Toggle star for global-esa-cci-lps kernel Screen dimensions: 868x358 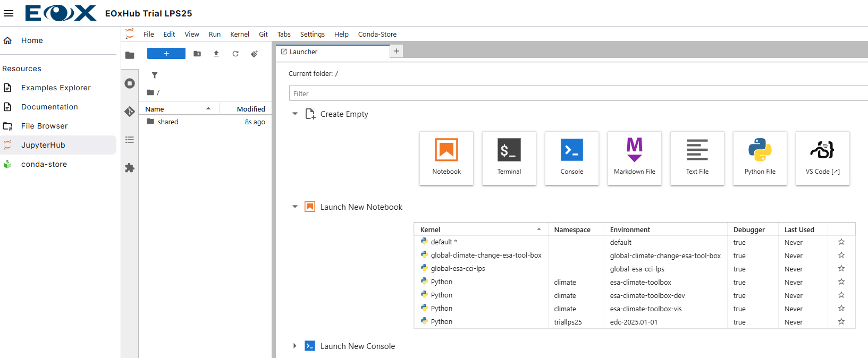[x=841, y=269]
